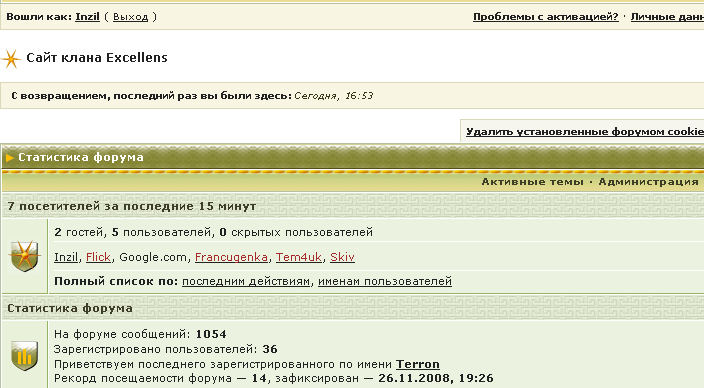Click the Google.com entry in visitors list

coord(153,257)
